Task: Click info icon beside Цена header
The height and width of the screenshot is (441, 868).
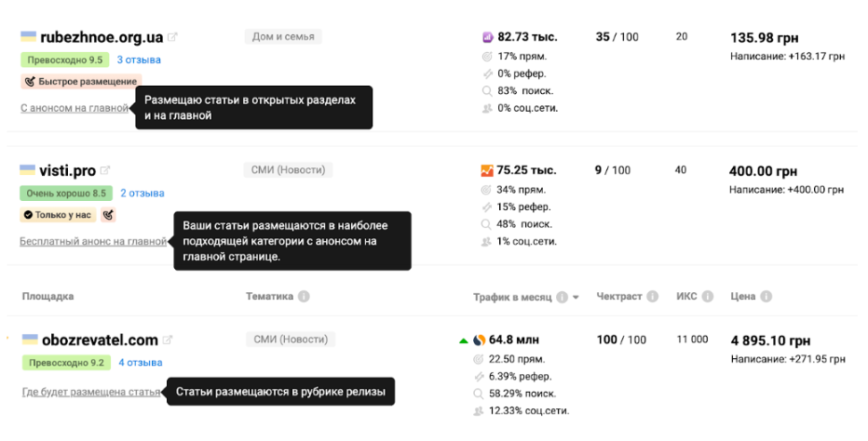Action: pyautogui.click(x=767, y=297)
